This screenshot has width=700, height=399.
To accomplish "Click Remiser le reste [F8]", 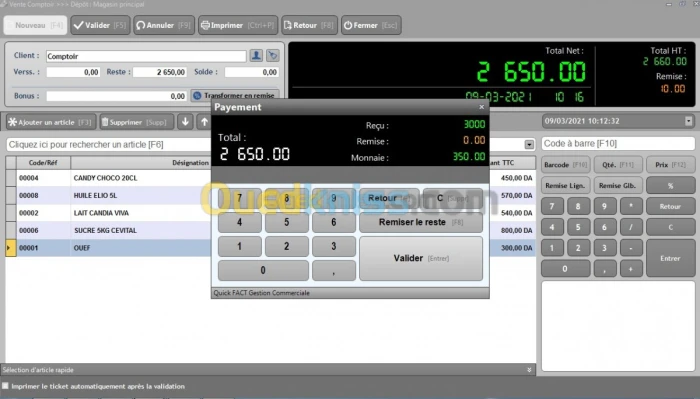I will pos(421,222).
